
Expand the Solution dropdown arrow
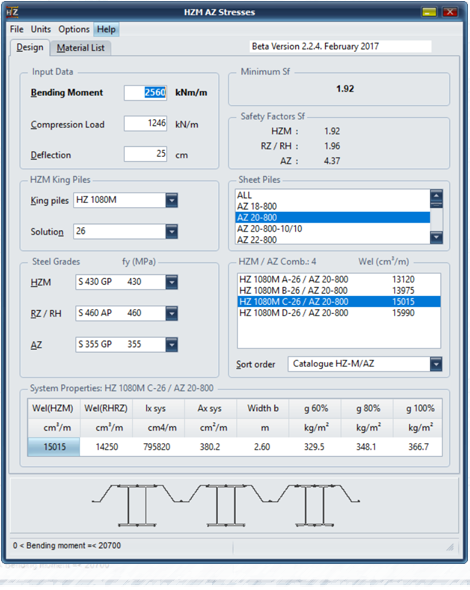[x=172, y=231]
